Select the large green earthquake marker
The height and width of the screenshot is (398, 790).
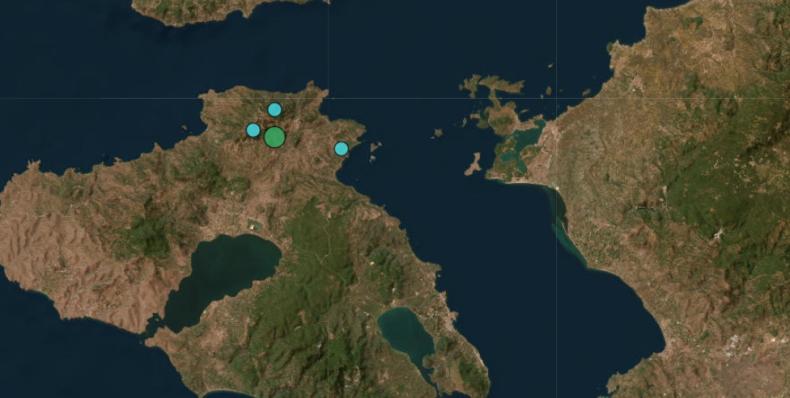click(x=275, y=137)
